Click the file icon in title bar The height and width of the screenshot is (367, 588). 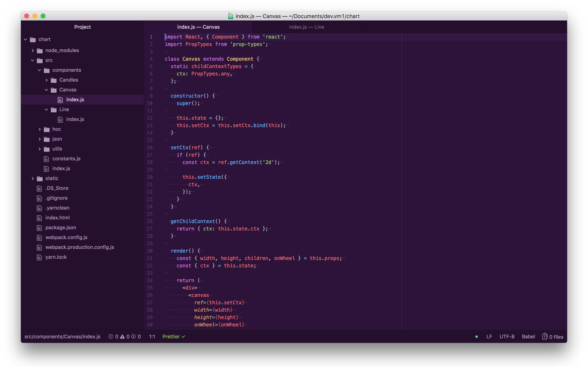coord(231,16)
